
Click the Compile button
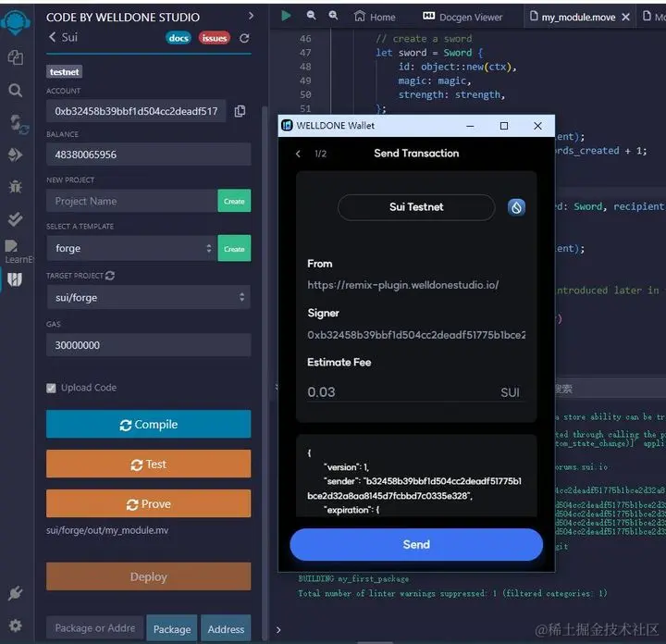click(148, 424)
